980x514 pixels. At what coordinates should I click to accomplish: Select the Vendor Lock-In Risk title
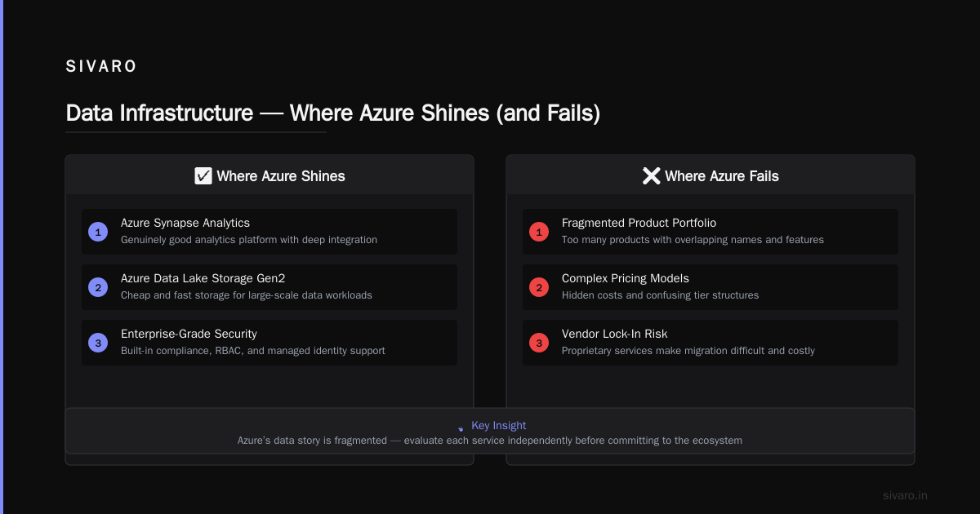pyautogui.click(x=614, y=334)
